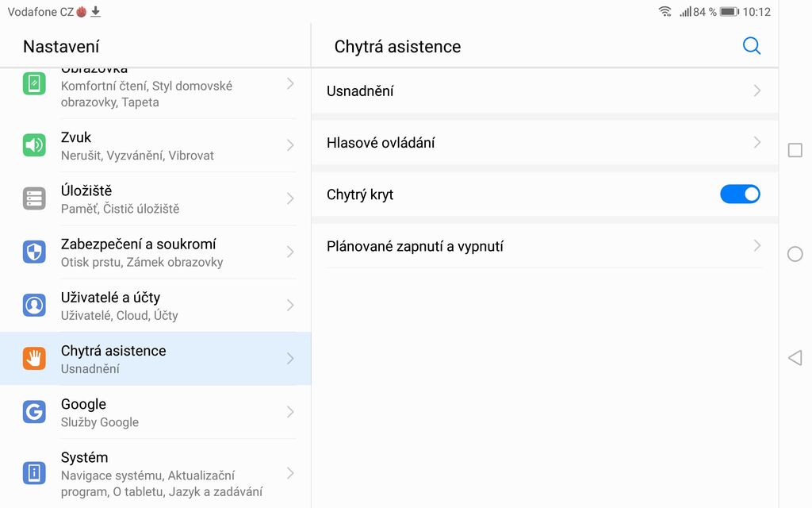Tap the gray Úložiště storage icon
812x508 pixels.
click(34, 198)
